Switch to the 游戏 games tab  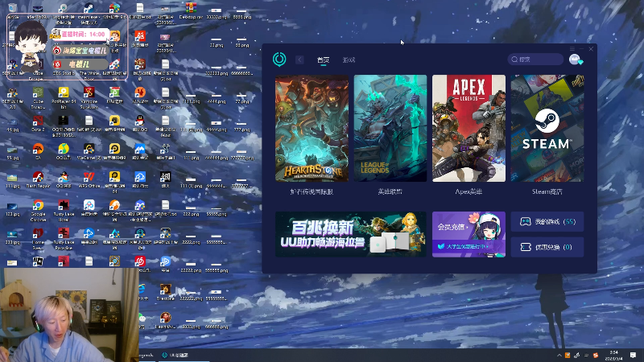pos(349,60)
